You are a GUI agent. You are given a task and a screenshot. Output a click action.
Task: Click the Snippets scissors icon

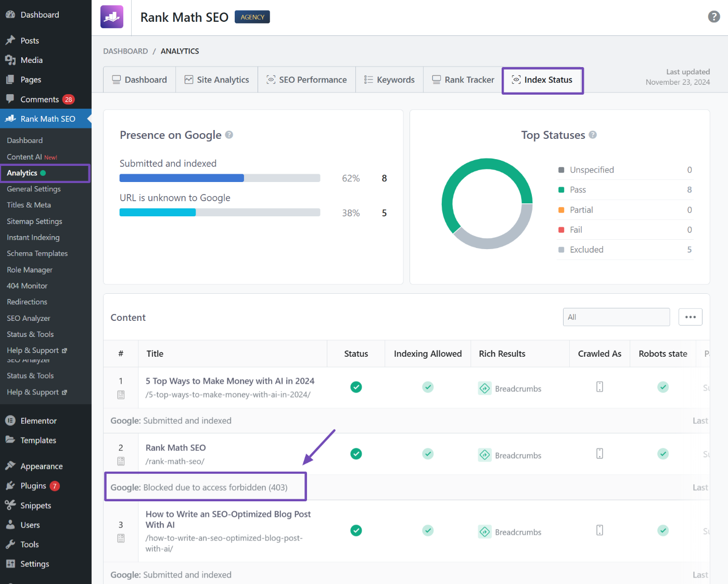pyautogui.click(x=10, y=505)
